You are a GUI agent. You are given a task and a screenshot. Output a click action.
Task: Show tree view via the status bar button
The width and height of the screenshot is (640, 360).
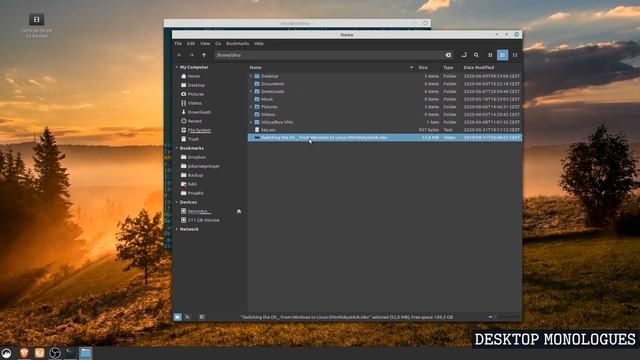pyautogui.click(x=188, y=317)
